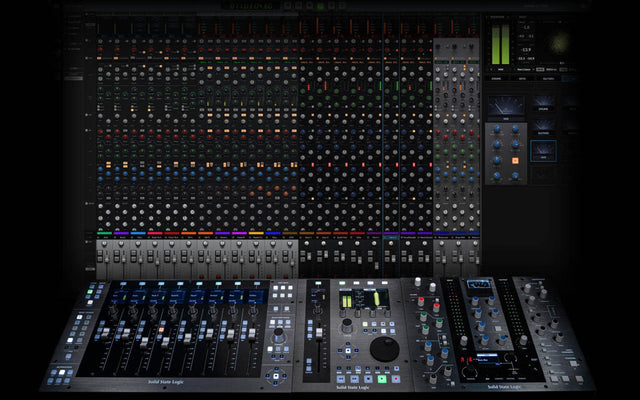Click the Stop transport button on the UF1
The height and width of the screenshot is (400, 640).
click(368, 379)
